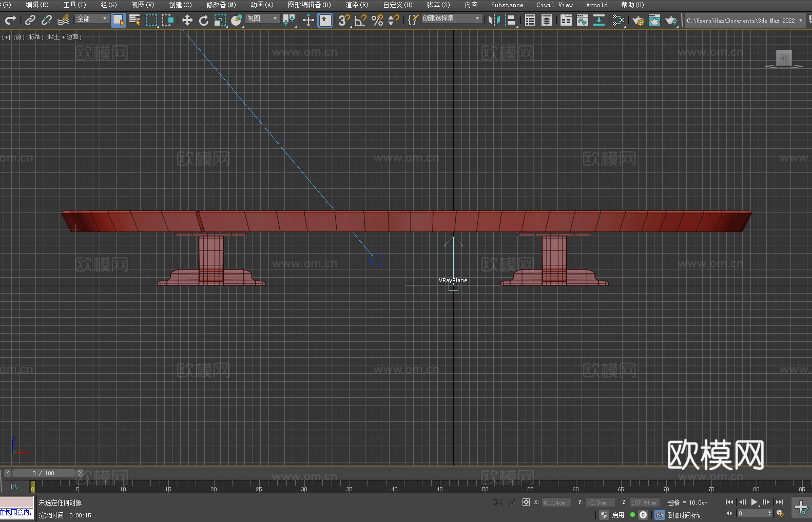Toggle the Scene Explorer
This screenshot has height=522, width=812.
pos(530,20)
